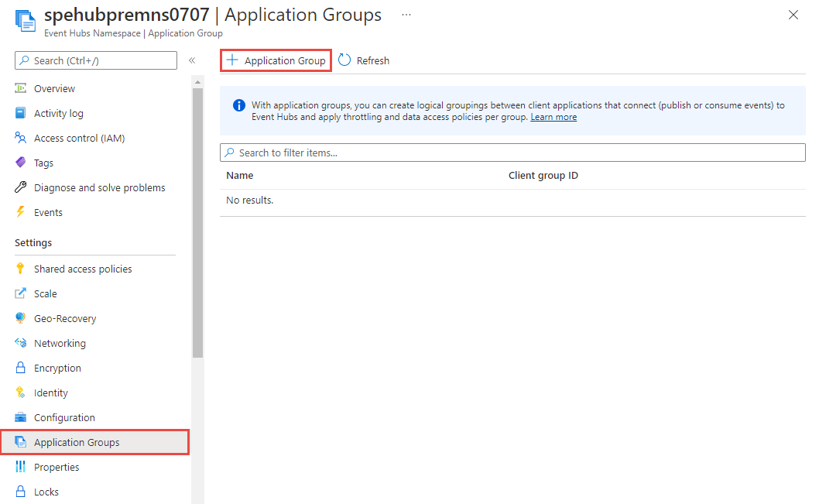819x504 pixels.
Task: Sort by the Name column header
Action: coord(240,176)
